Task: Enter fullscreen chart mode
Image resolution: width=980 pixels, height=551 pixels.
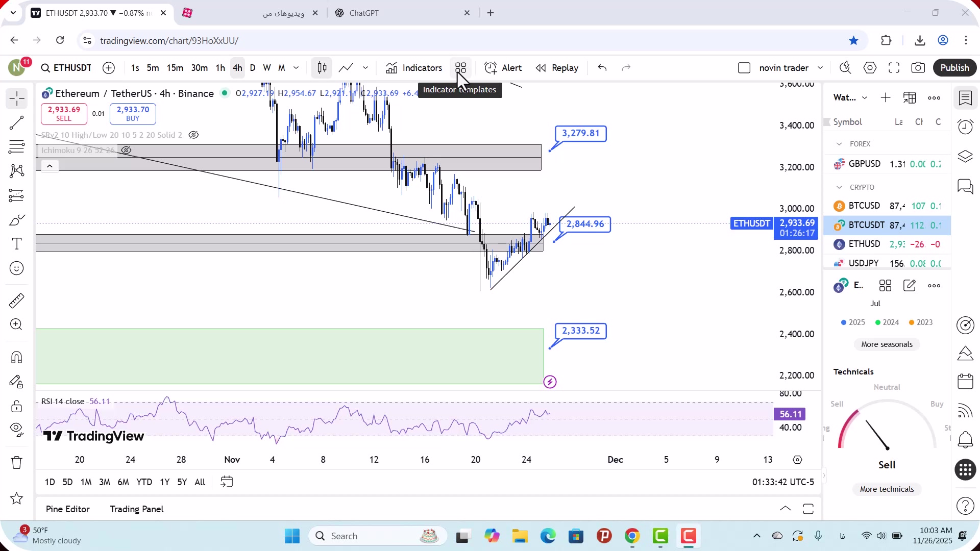Action: pos(894,68)
